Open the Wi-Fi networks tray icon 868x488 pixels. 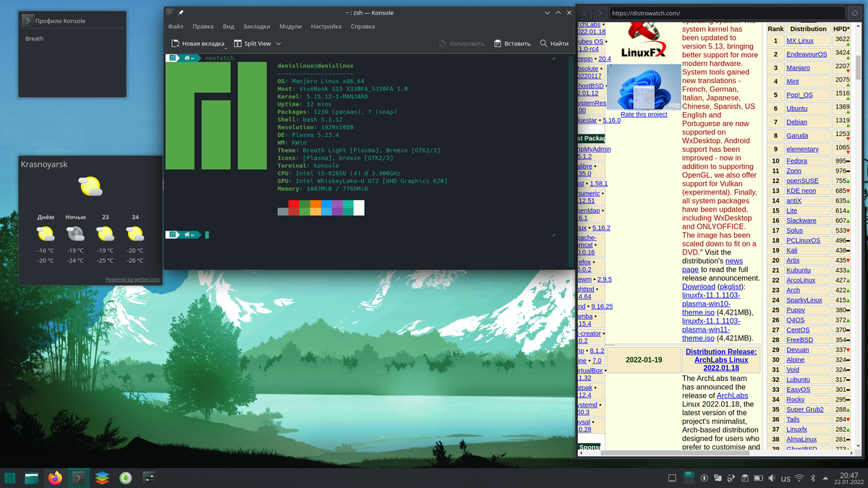click(799, 478)
